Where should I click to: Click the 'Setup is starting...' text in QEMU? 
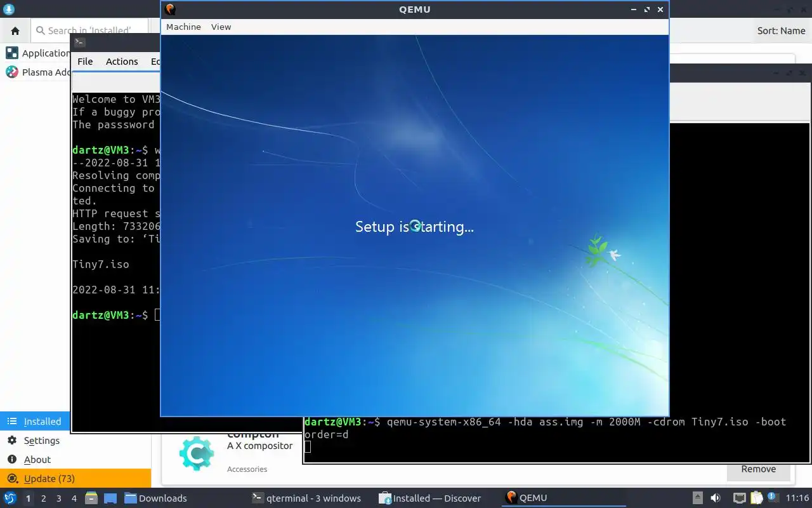tap(414, 227)
